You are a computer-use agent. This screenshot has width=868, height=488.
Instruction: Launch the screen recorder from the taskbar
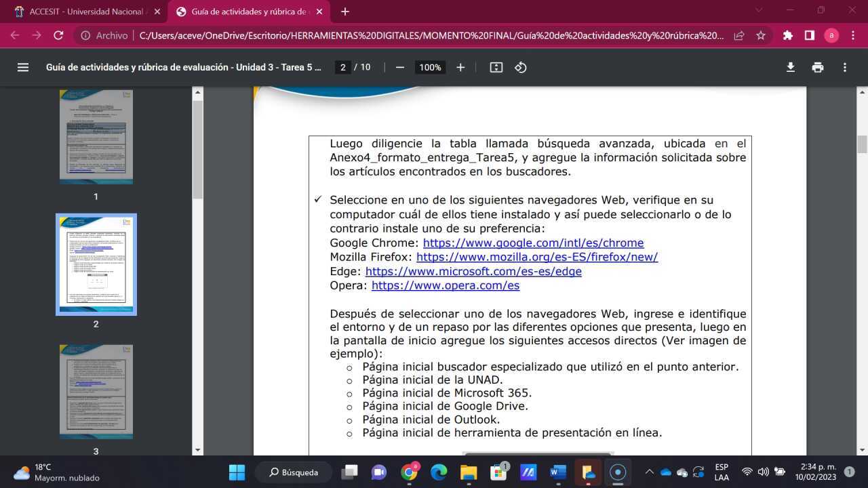pos(616,472)
